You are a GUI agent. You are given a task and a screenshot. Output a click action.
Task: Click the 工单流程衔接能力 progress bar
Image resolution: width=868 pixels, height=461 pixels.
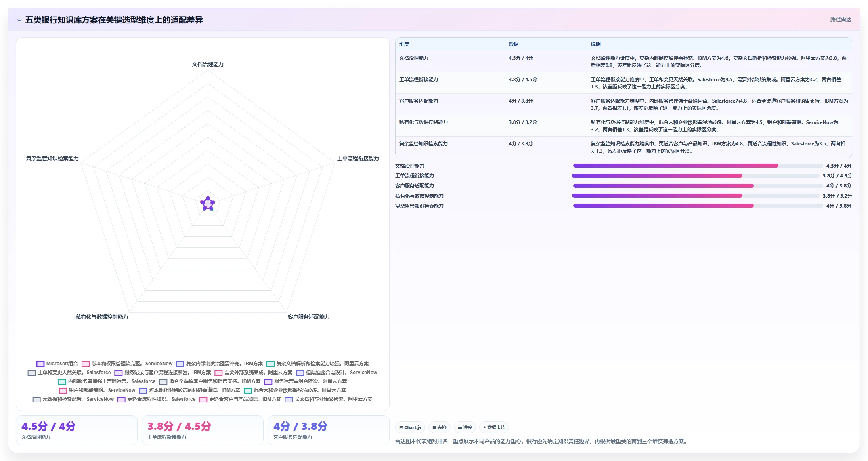[x=695, y=176]
